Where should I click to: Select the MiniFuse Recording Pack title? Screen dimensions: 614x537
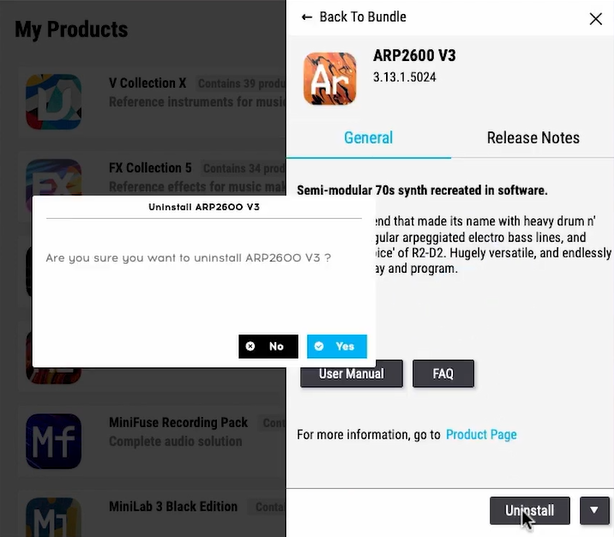click(178, 422)
